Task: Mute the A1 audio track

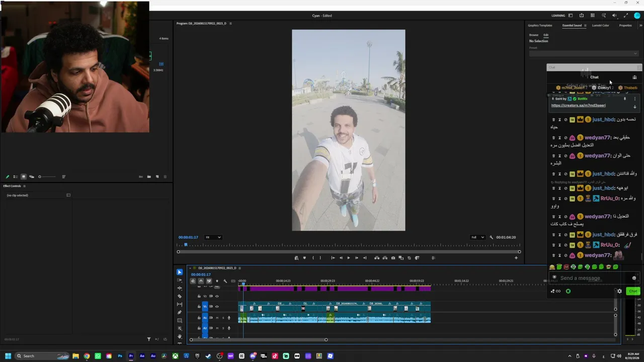Action: click(217, 318)
